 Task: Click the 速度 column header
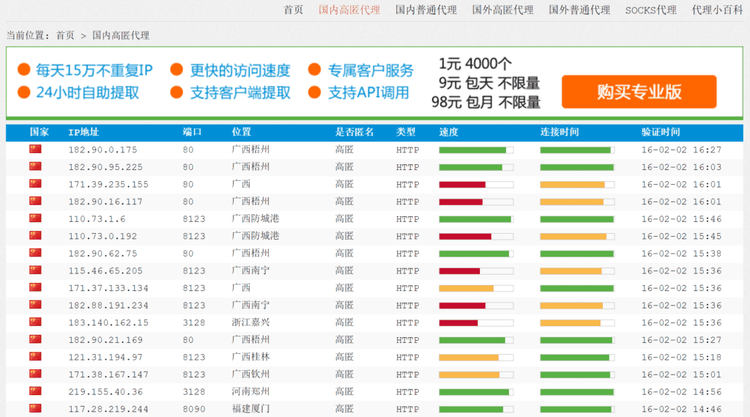[x=449, y=132]
